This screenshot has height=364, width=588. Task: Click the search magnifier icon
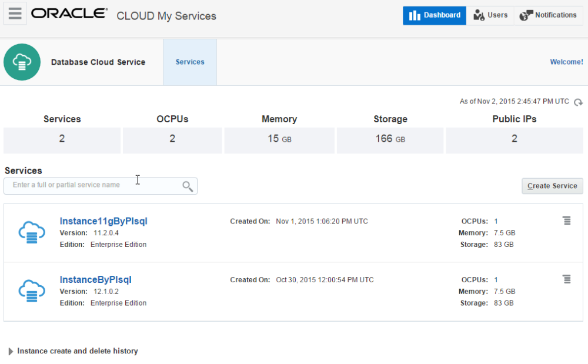pyautogui.click(x=187, y=186)
